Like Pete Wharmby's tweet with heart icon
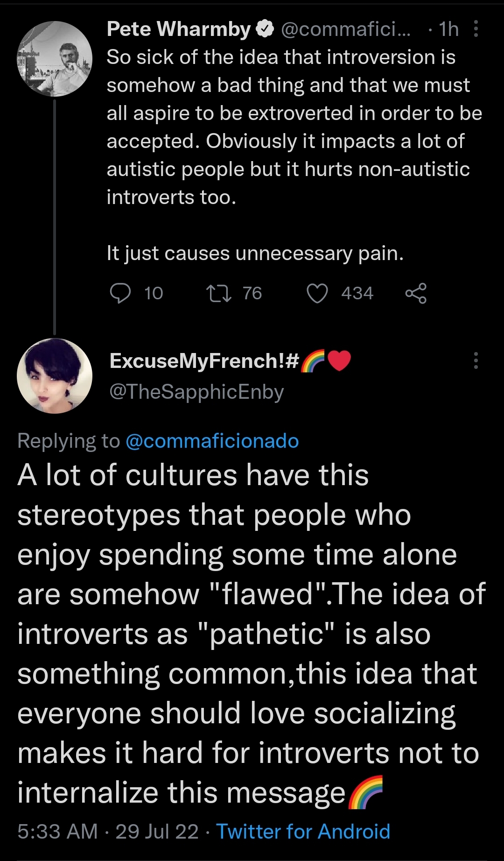The width and height of the screenshot is (504, 861). coord(317,294)
